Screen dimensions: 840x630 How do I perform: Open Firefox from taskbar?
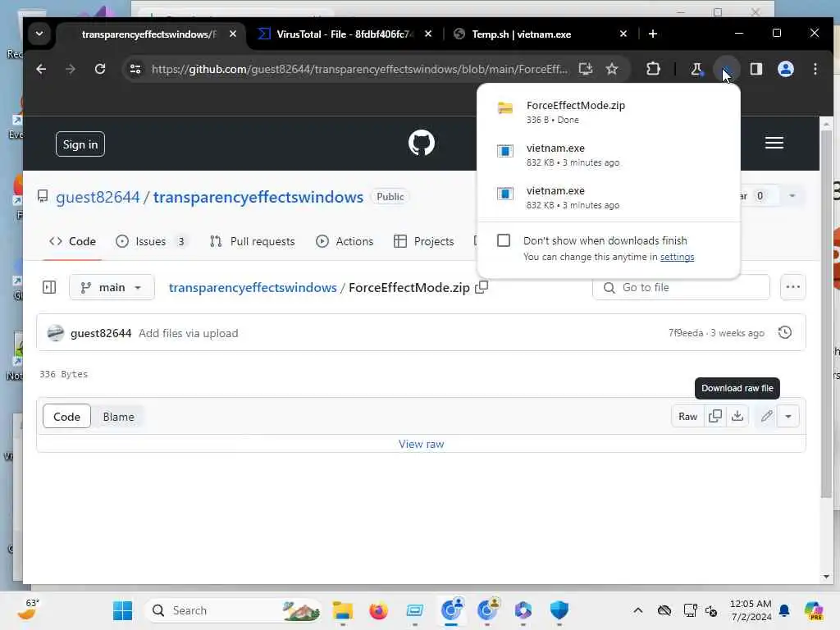[x=378, y=610]
